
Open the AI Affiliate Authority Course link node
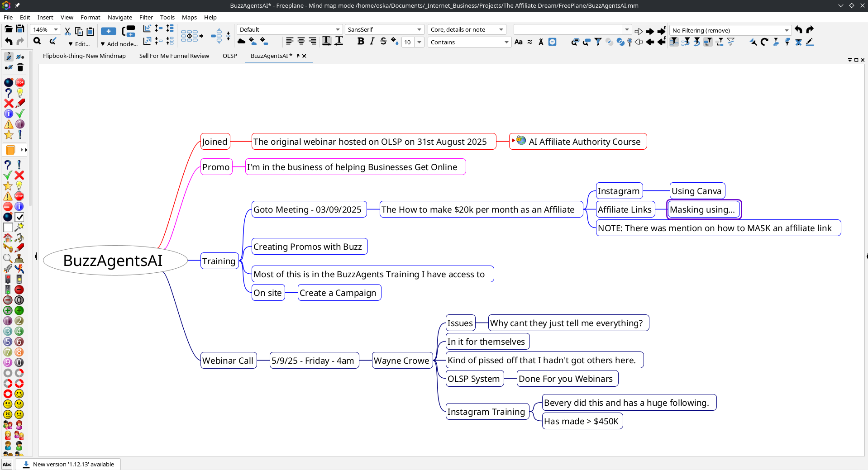[x=584, y=142]
